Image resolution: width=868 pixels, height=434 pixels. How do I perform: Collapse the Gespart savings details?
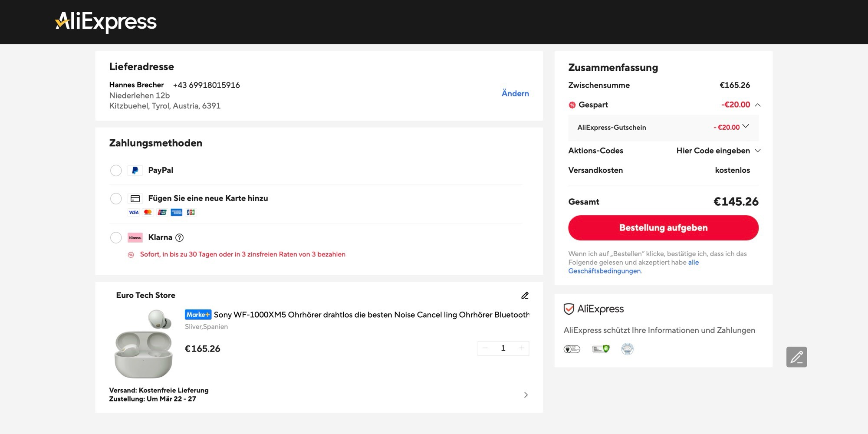pos(758,105)
